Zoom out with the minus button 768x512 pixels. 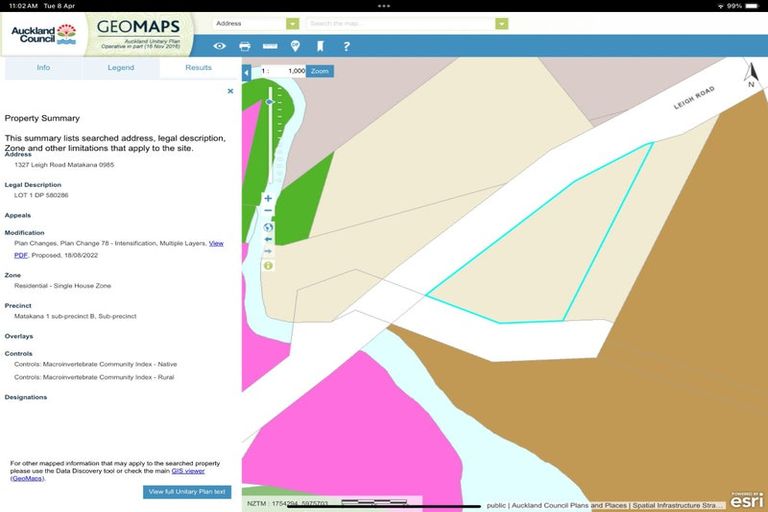pyautogui.click(x=268, y=212)
